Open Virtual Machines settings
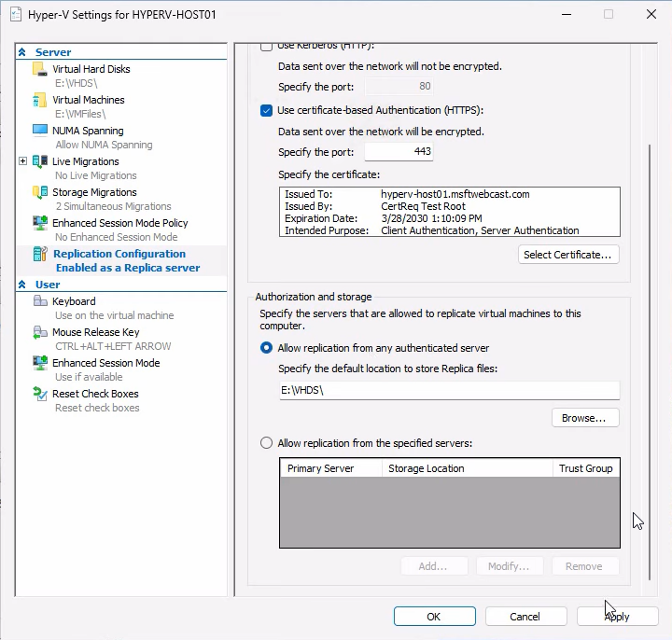The image size is (672, 640). (89, 100)
